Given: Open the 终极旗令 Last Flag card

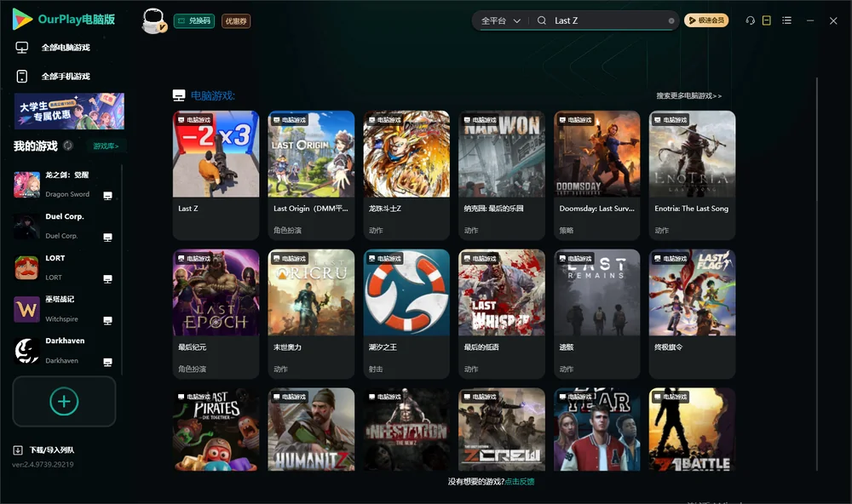Looking at the screenshot, I should (692, 314).
